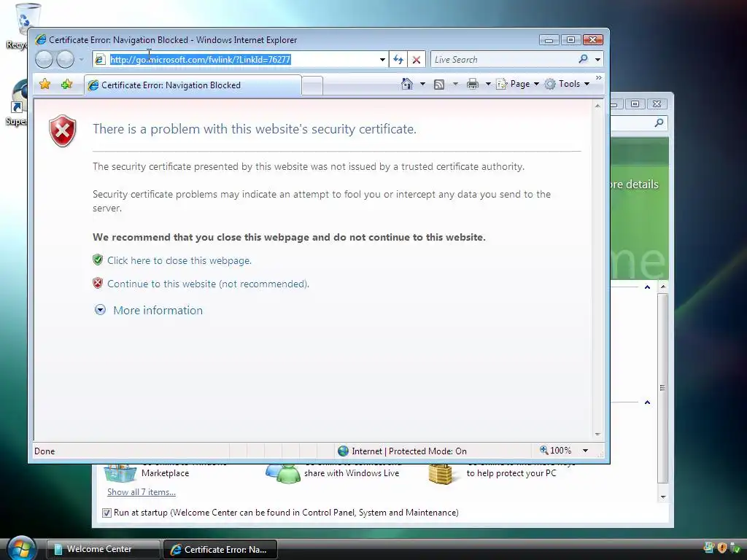The height and width of the screenshot is (560, 747).
Task: Collapse the lower Welcome Center section chevron
Action: click(647, 402)
